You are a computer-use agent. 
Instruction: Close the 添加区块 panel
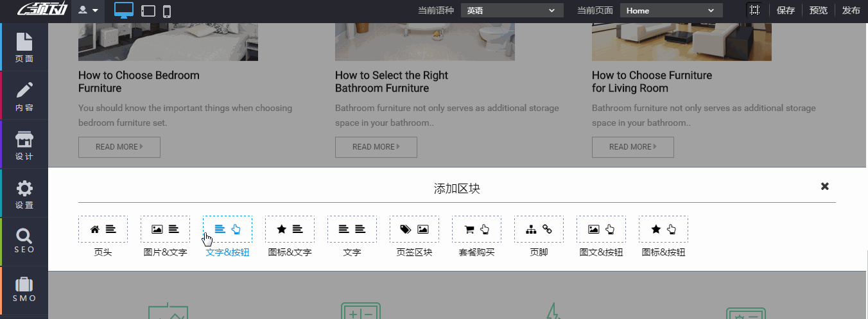point(824,186)
